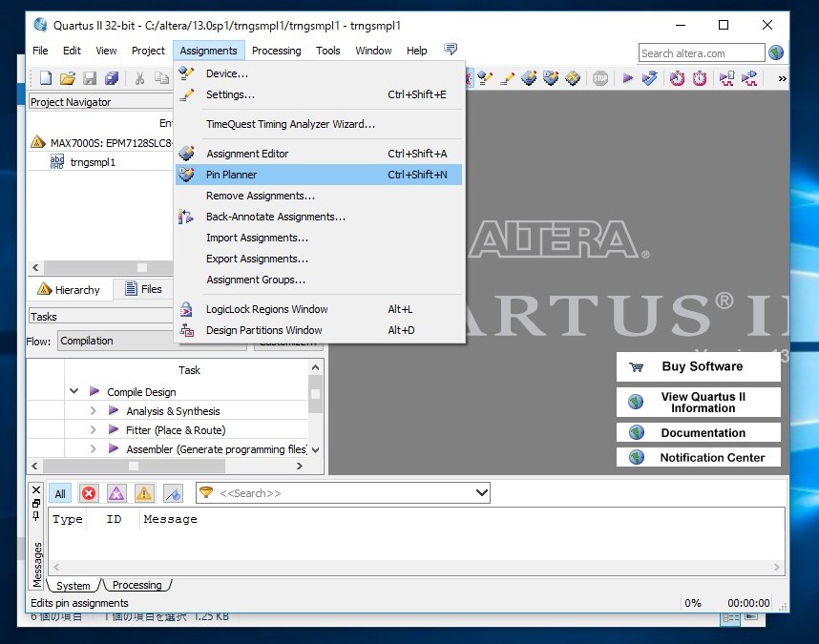Launch Assignment Editor from the toolbar
The image size is (819, 644).
tap(529, 78)
